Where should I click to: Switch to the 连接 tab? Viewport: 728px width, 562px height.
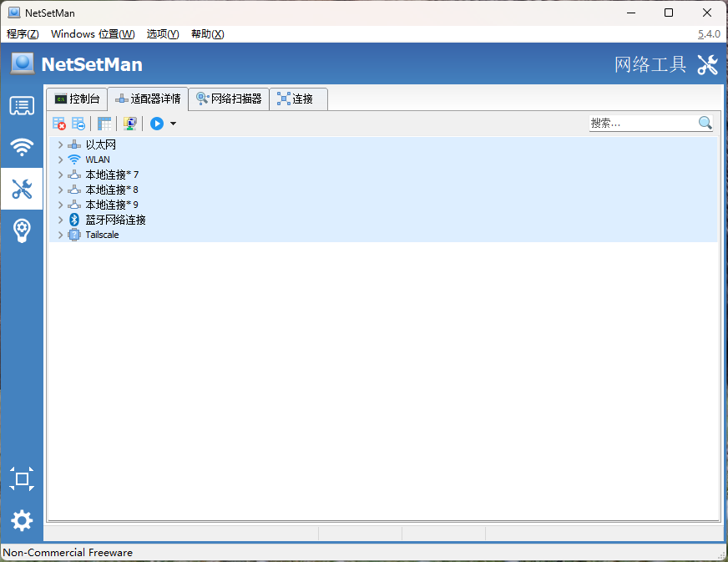tap(299, 99)
